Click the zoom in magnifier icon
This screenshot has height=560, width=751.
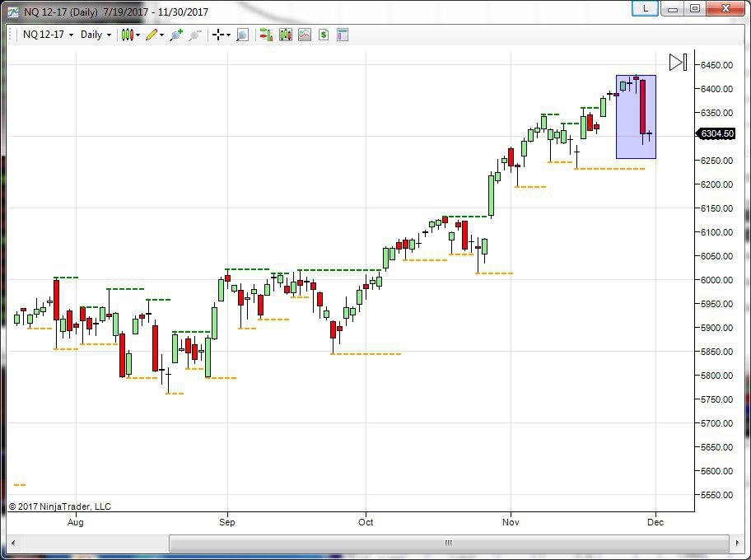point(176,35)
